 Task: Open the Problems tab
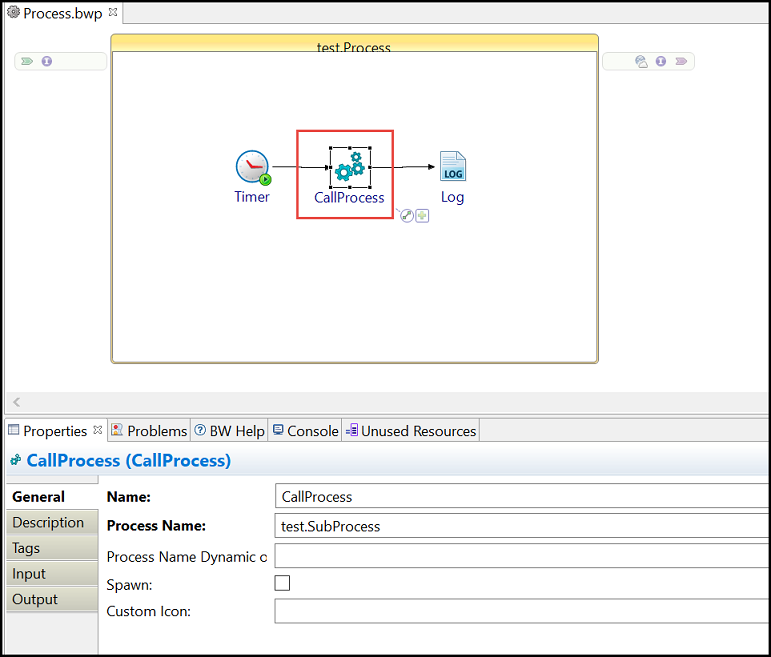(x=149, y=431)
